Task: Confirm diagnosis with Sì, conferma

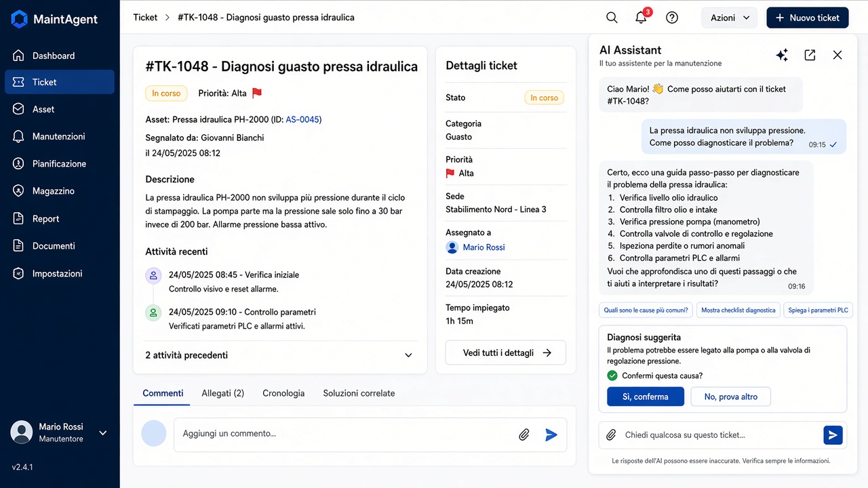Action: pos(645,396)
